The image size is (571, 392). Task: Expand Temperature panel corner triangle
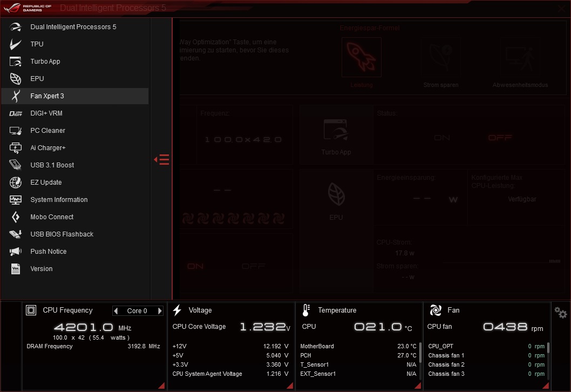coord(418,386)
